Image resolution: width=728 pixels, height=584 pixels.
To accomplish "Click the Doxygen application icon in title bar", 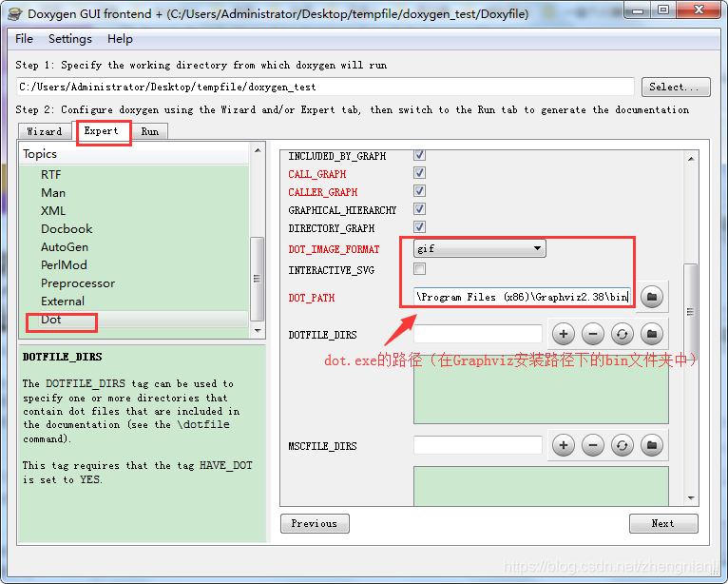I will (x=15, y=14).
